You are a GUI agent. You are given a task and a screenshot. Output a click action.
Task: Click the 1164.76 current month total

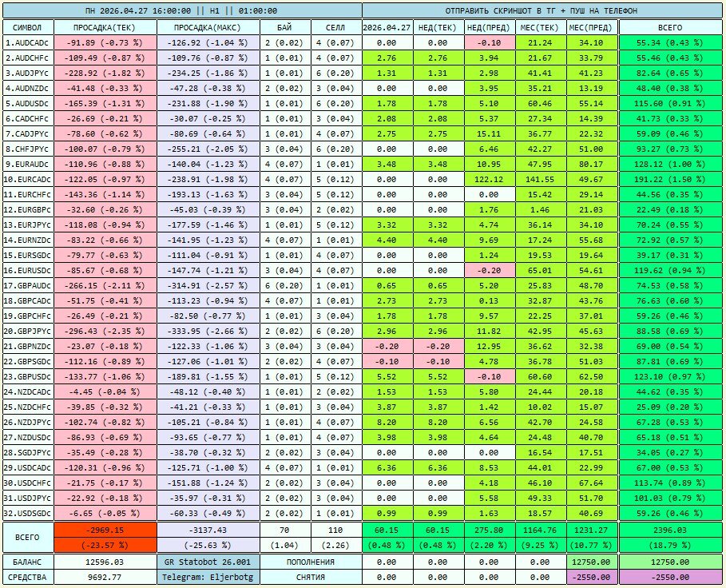(541, 530)
